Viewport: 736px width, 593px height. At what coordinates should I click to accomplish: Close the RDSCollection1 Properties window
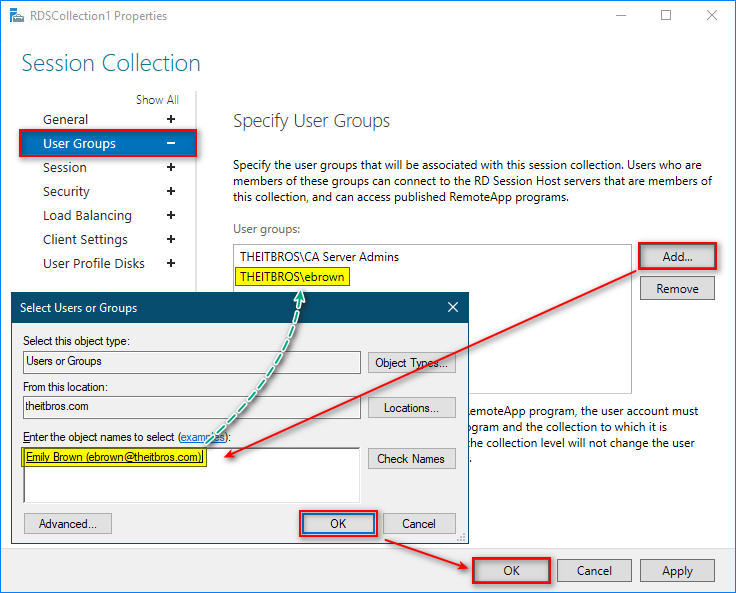712,15
